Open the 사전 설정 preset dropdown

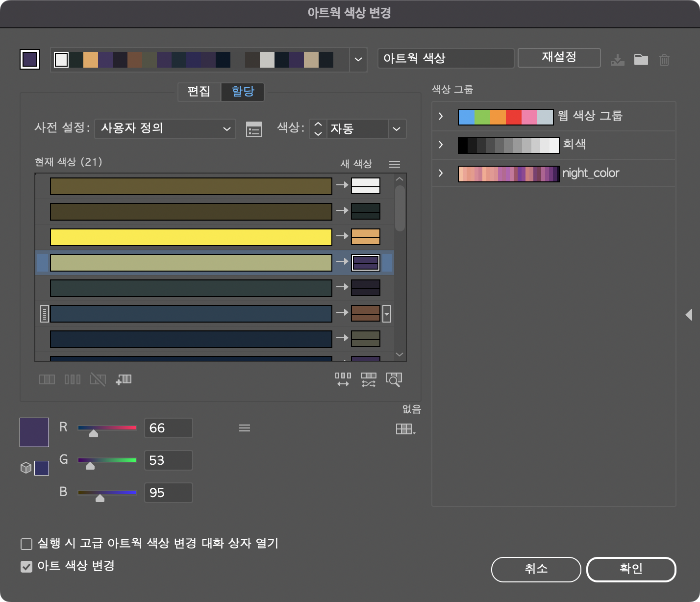[x=165, y=129]
